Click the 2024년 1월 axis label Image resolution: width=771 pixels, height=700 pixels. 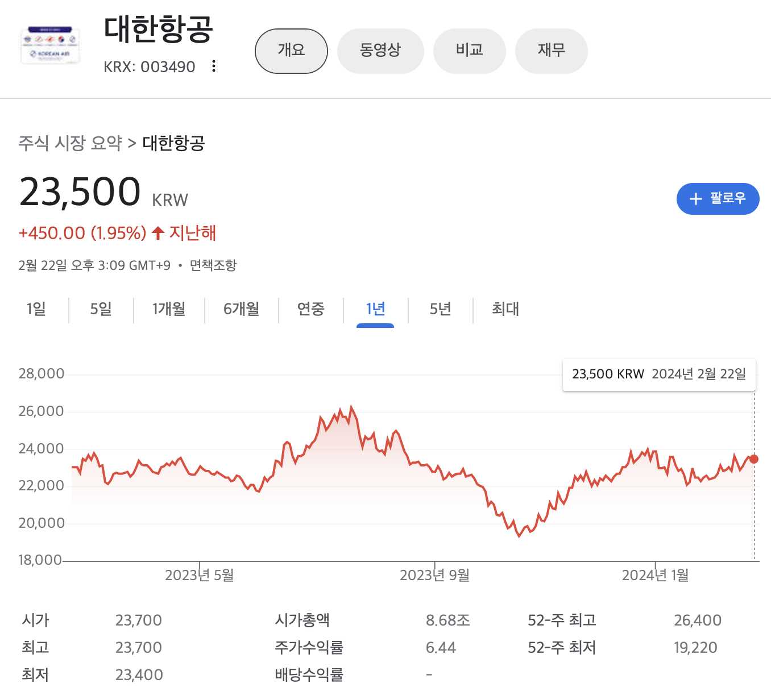click(x=656, y=576)
